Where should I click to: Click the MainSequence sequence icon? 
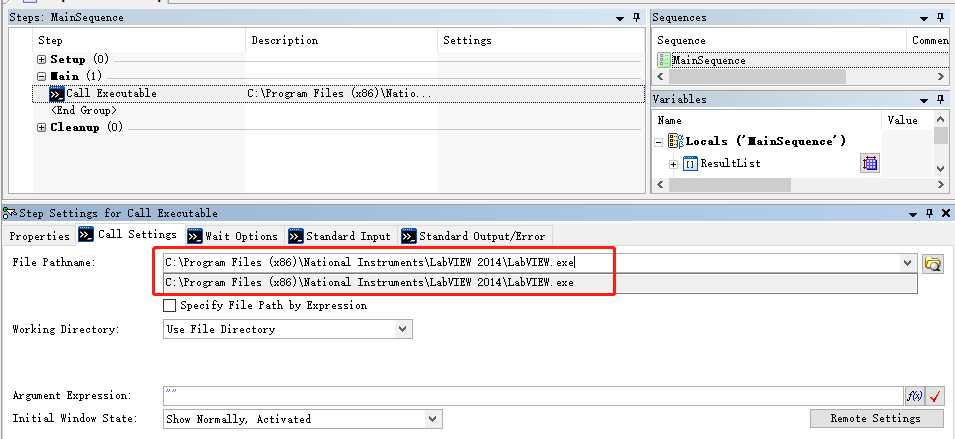(664, 60)
